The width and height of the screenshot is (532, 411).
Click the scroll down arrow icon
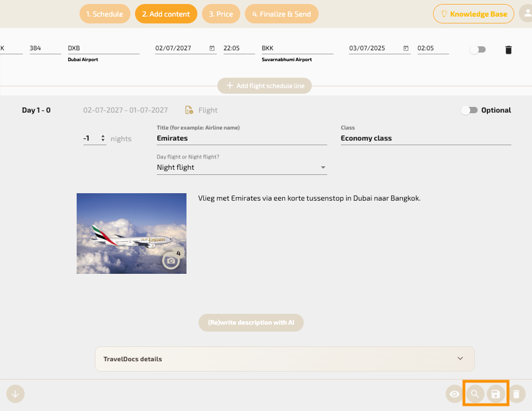point(15,393)
